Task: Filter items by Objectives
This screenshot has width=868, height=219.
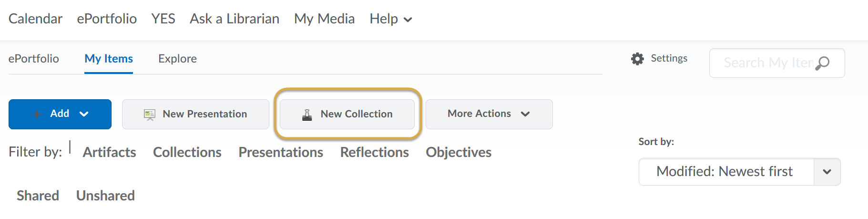Action: 459,152
